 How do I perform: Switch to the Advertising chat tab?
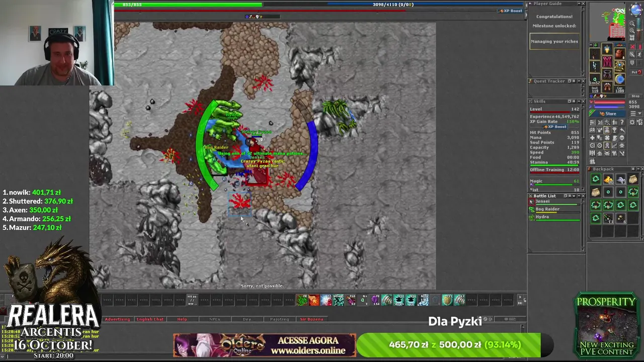click(x=117, y=319)
